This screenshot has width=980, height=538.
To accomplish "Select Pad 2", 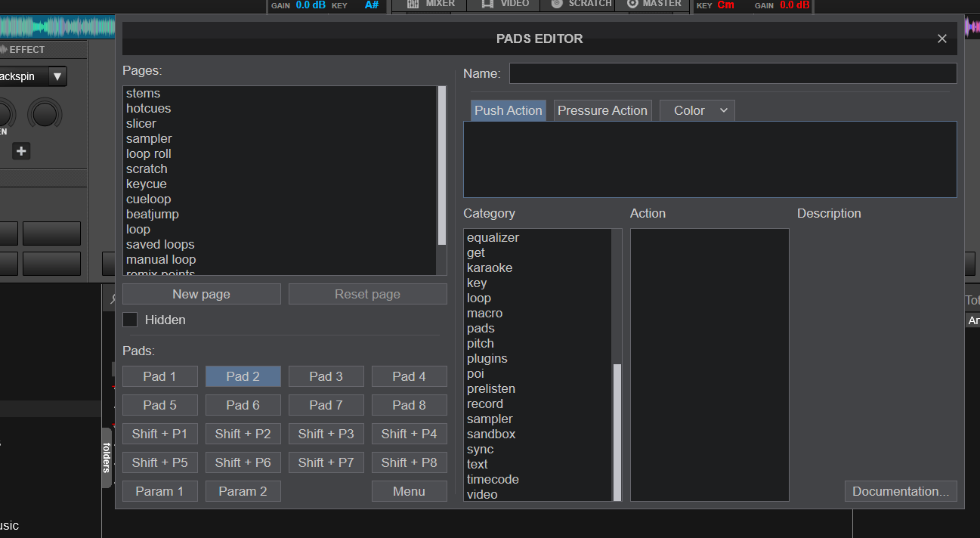I will pos(243,376).
